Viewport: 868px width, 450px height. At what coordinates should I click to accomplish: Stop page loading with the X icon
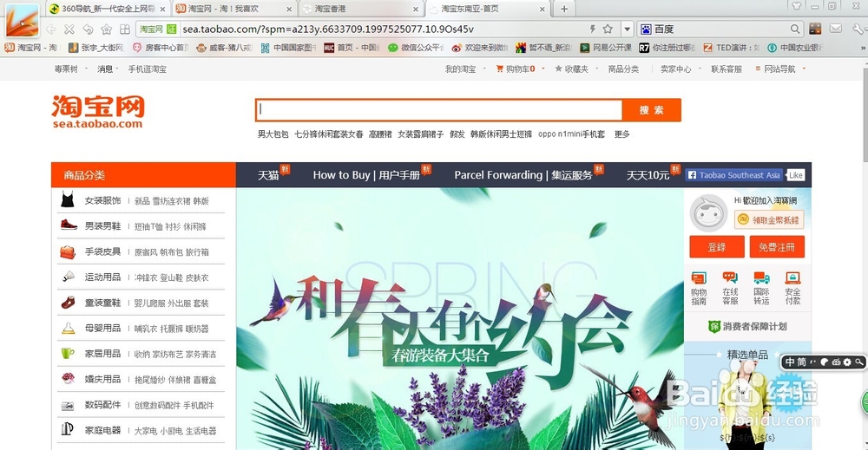[69, 29]
